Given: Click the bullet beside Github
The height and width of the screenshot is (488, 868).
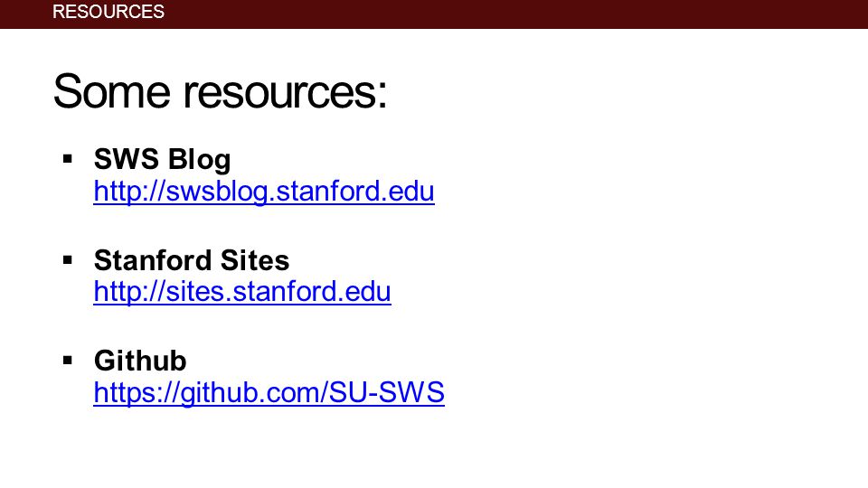Looking at the screenshot, I should (x=68, y=361).
